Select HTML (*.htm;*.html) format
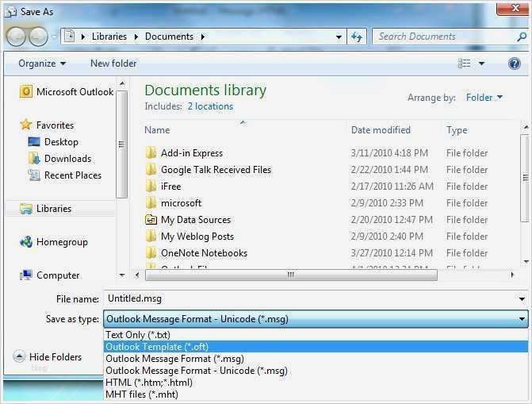532x404 pixels. (316, 383)
